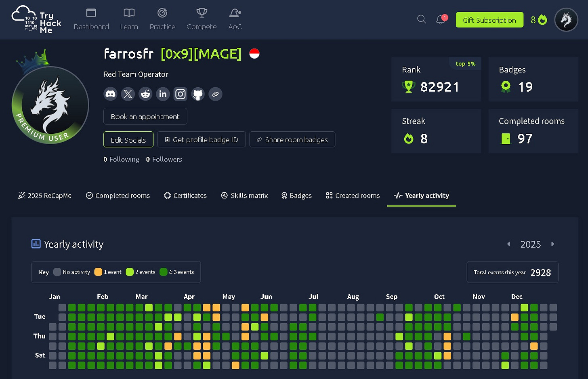Click the TryHackMe logo

pyautogui.click(x=36, y=19)
